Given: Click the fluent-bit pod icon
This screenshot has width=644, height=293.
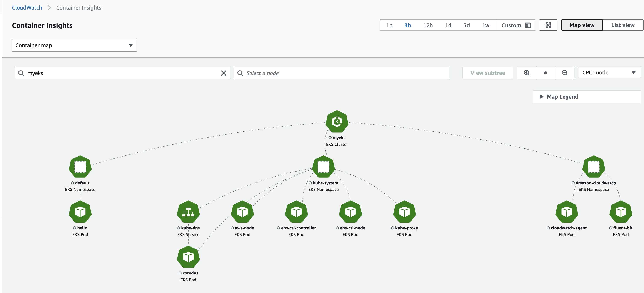Looking at the screenshot, I should [x=621, y=212].
